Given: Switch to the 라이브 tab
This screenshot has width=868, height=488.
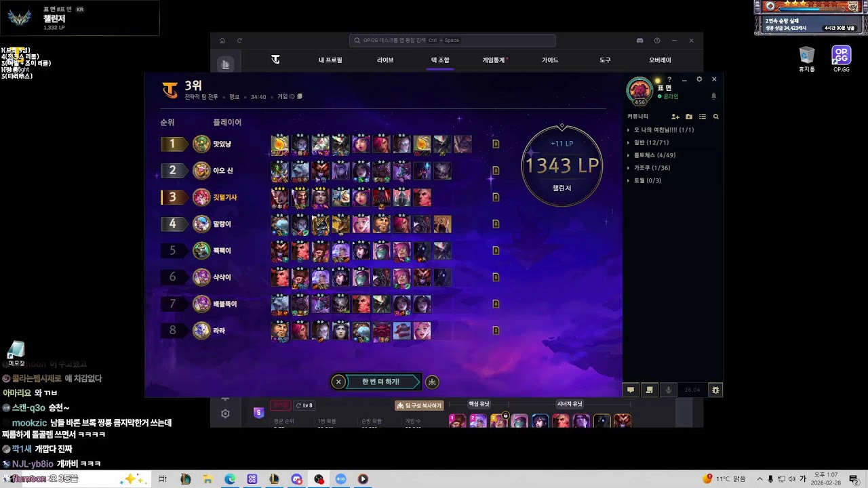Looking at the screenshot, I should [385, 60].
